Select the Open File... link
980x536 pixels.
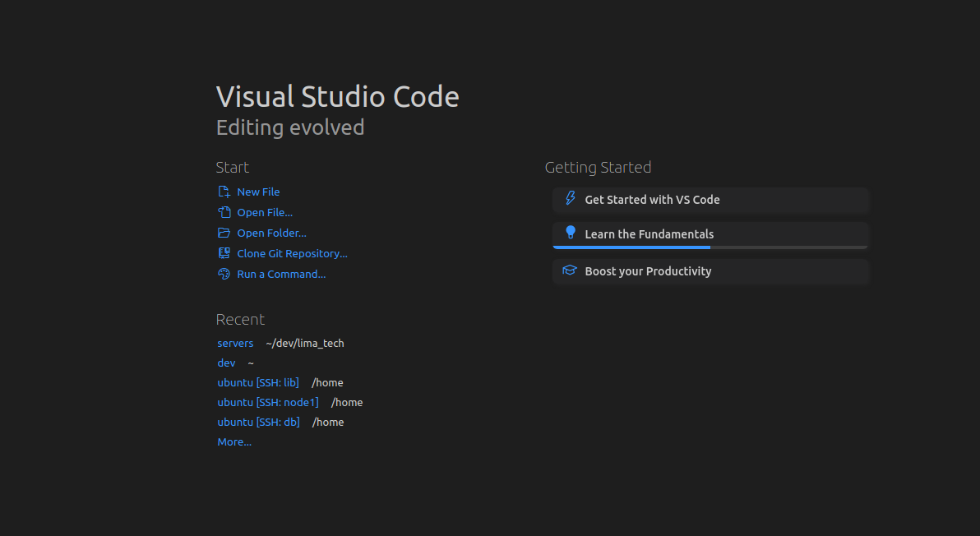[x=265, y=212]
